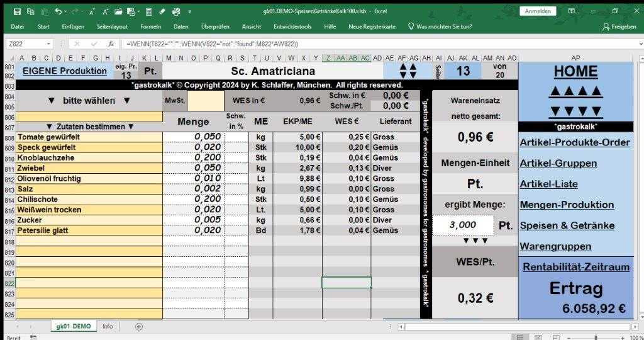The image size is (644, 340).
Task: Click the calculator icon in quick access toolbar
Action: click(x=148, y=11)
